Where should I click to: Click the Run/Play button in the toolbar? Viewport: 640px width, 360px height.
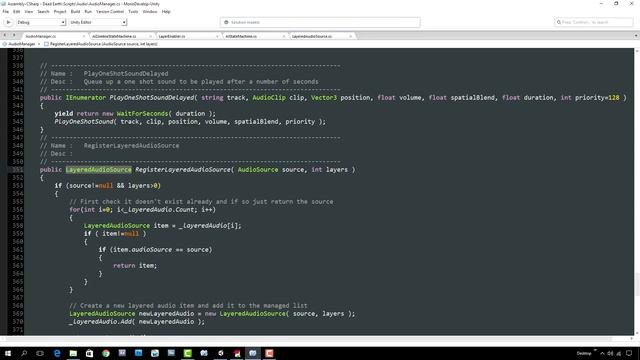8,22
